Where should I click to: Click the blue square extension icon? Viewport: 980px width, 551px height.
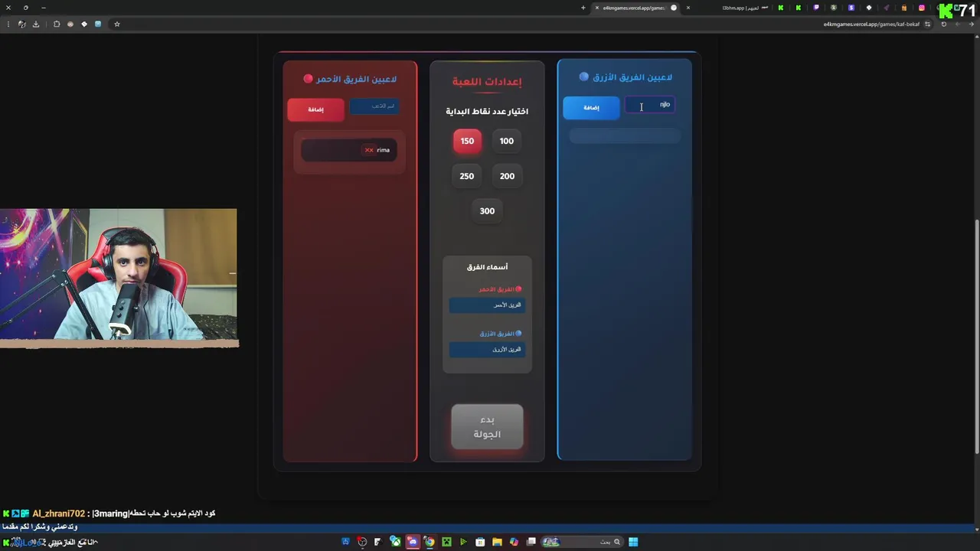pyautogui.click(x=98, y=24)
